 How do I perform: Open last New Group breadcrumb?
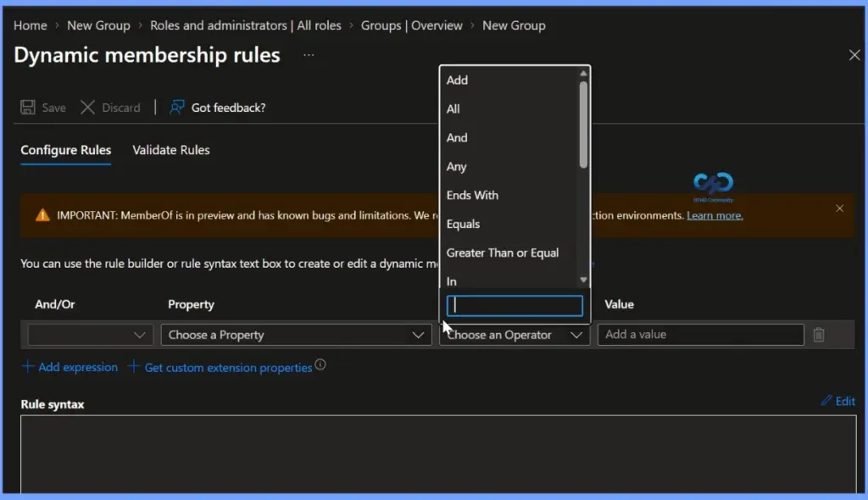pos(514,25)
